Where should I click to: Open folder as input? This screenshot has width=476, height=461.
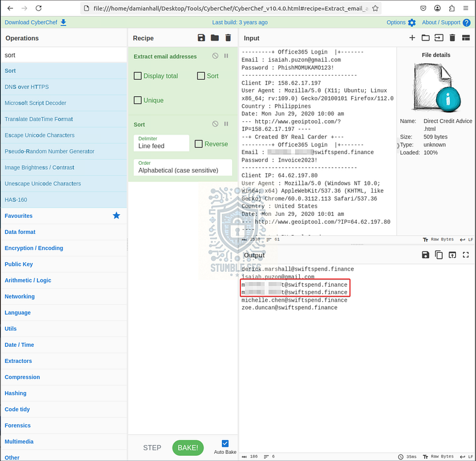(425, 37)
